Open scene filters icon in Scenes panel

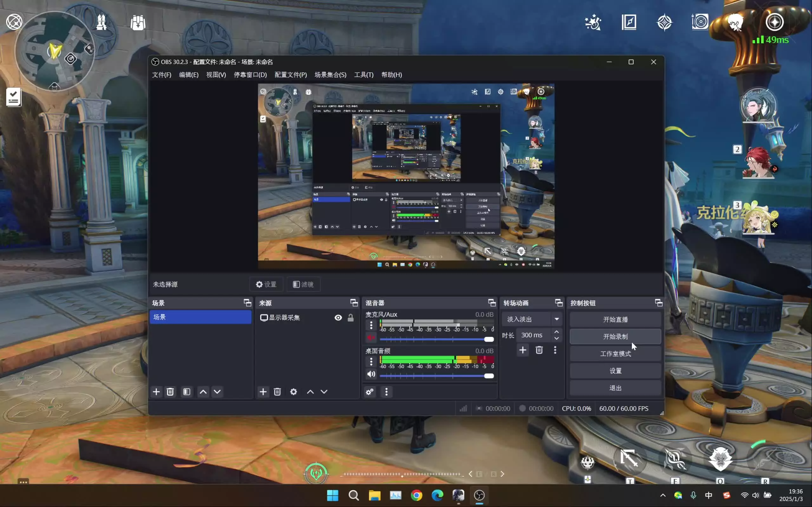(187, 392)
